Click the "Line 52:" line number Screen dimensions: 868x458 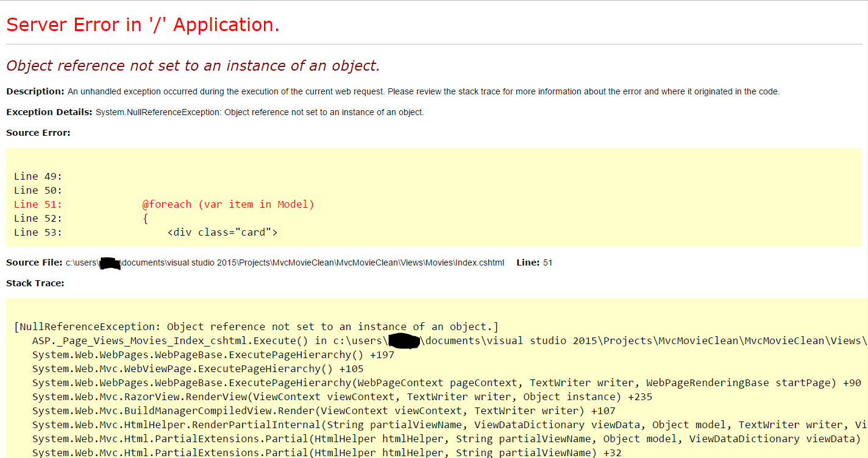[38, 219]
